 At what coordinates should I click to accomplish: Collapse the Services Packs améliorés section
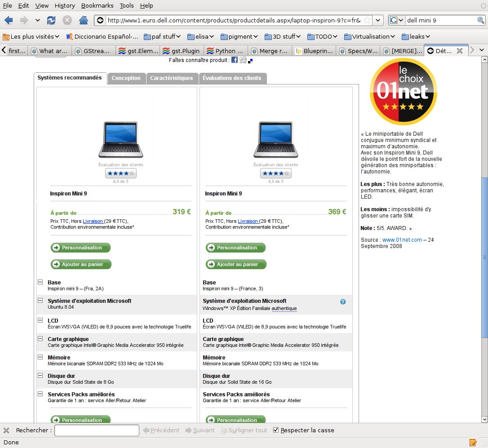click(40, 394)
